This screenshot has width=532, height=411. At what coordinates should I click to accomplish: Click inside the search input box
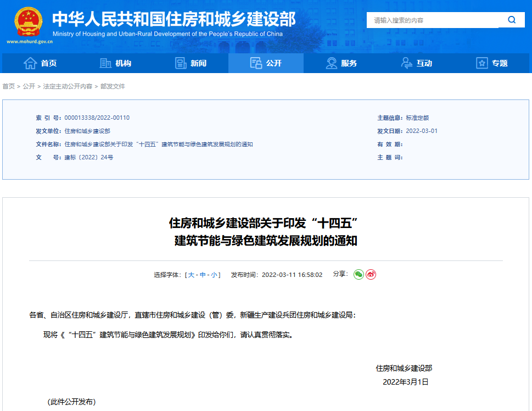click(x=434, y=19)
